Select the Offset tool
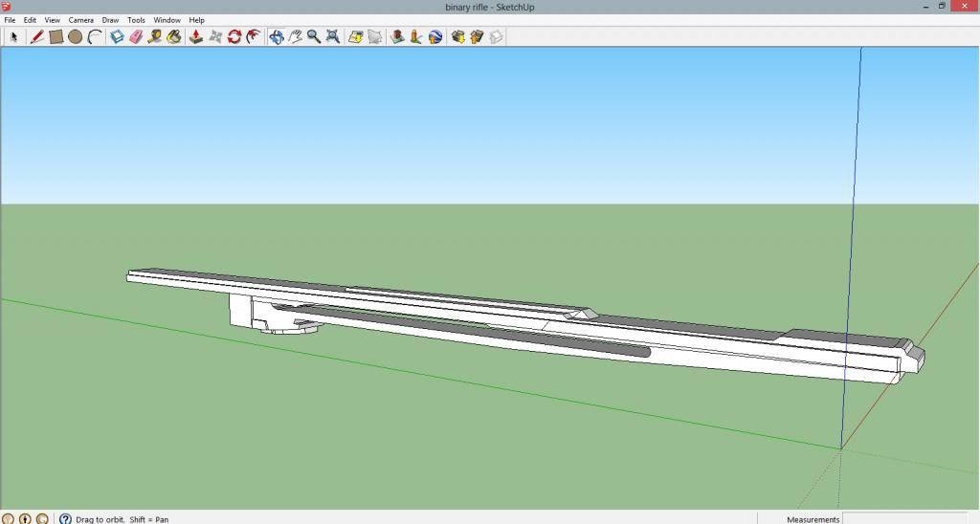 pos(253,37)
